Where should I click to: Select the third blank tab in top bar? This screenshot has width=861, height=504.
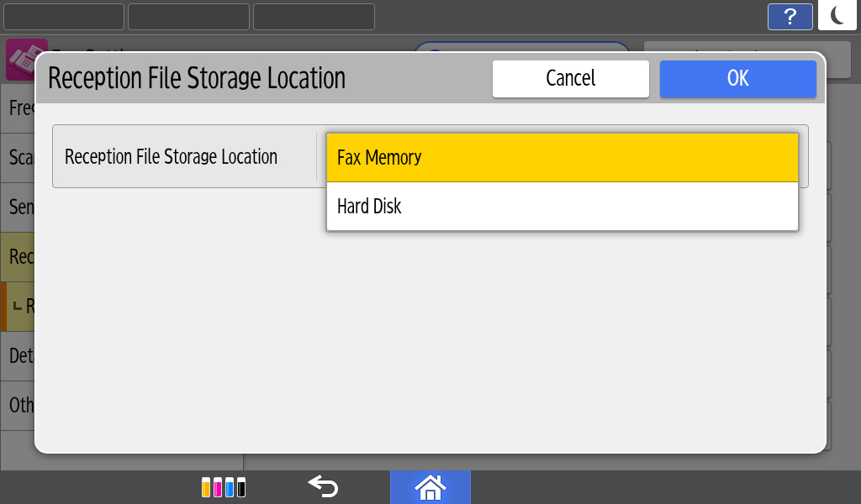[314, 17]
